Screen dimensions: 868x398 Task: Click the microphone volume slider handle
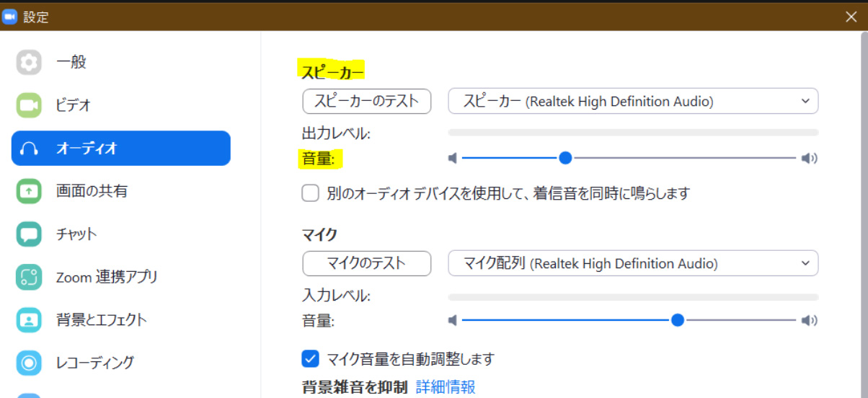(677, 320)
